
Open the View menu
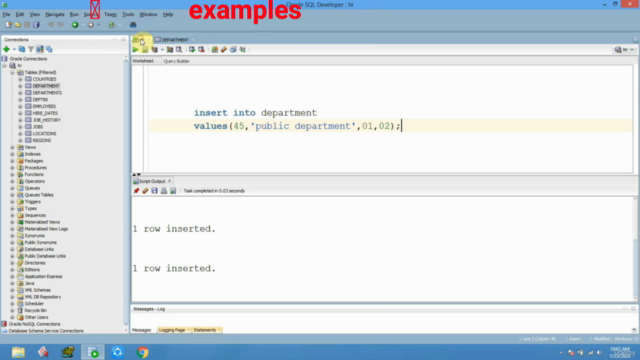click(x=35, y=14)
